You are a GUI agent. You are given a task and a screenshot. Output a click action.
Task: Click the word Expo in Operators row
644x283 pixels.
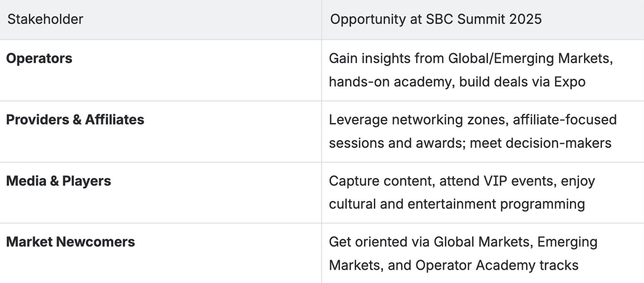click(569, 82)
